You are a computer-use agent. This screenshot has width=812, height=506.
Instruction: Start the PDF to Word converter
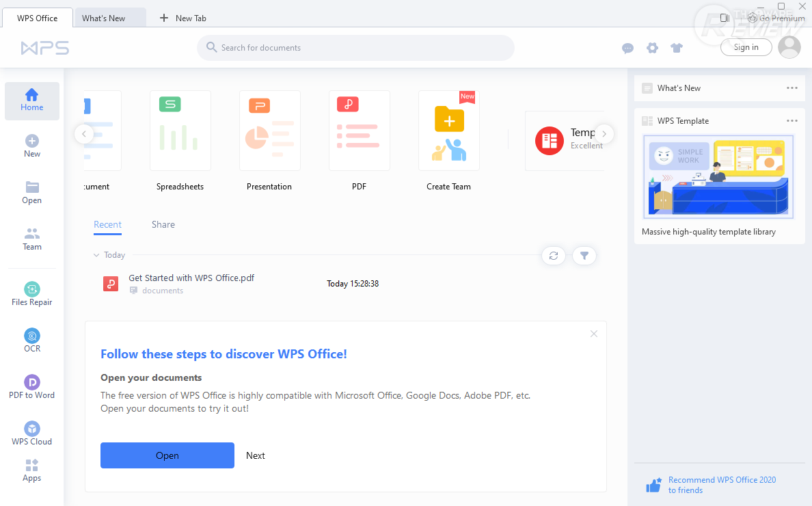pos(31,388)
